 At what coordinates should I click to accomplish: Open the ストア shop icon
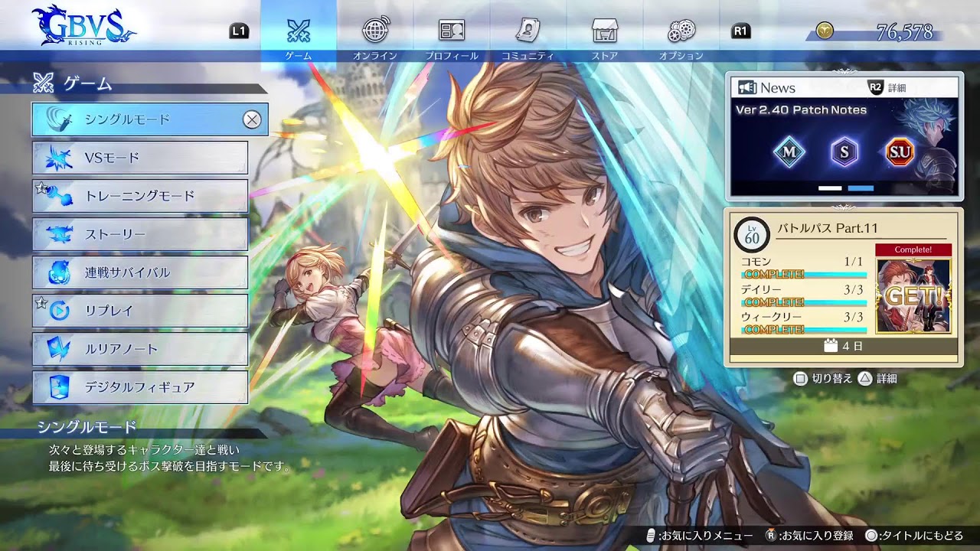[605, 31]
